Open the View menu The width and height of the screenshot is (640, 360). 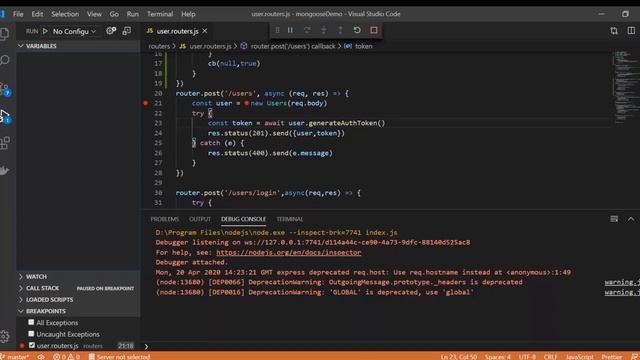pos(94,14)
